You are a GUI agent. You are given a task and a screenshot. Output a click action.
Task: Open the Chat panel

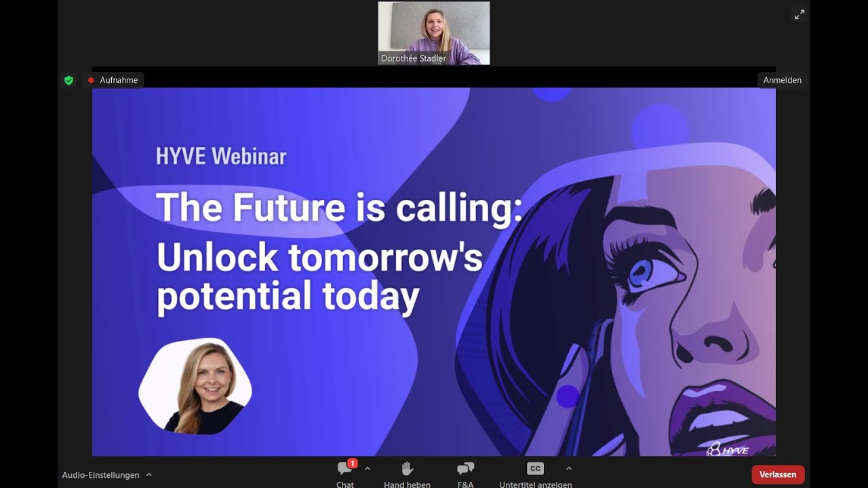tap(345, 474)
